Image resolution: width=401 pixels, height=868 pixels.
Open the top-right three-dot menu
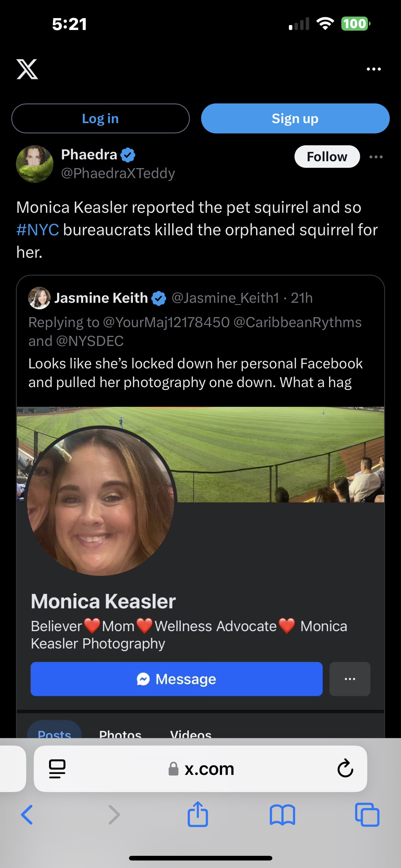[x=374, y=69]
